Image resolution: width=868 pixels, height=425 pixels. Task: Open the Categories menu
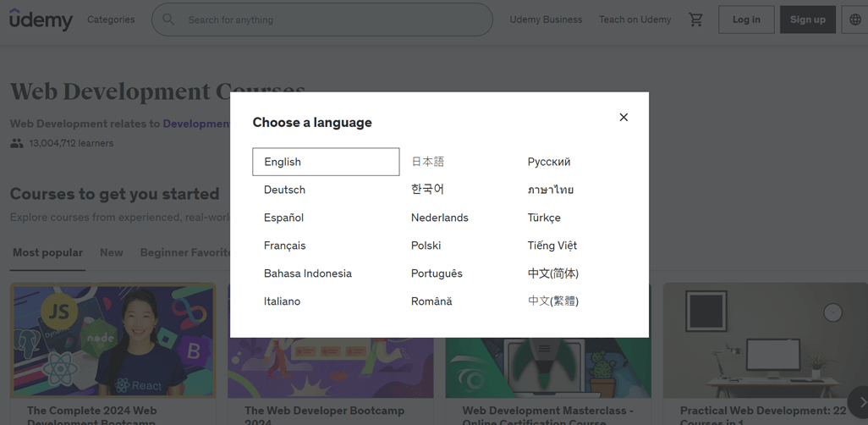click(111, 19)
